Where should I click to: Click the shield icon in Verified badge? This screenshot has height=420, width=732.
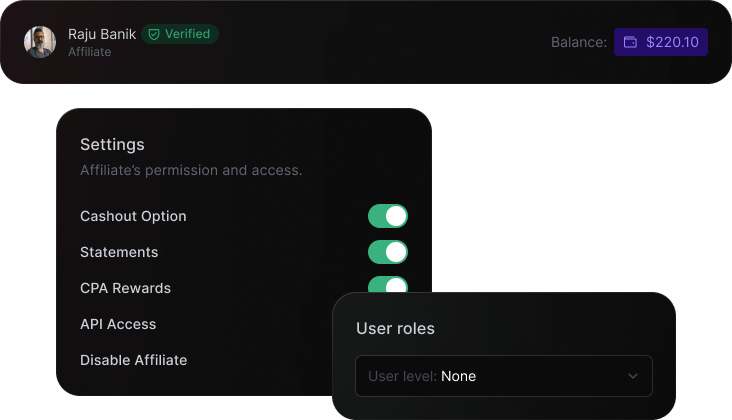pos(154,34)
